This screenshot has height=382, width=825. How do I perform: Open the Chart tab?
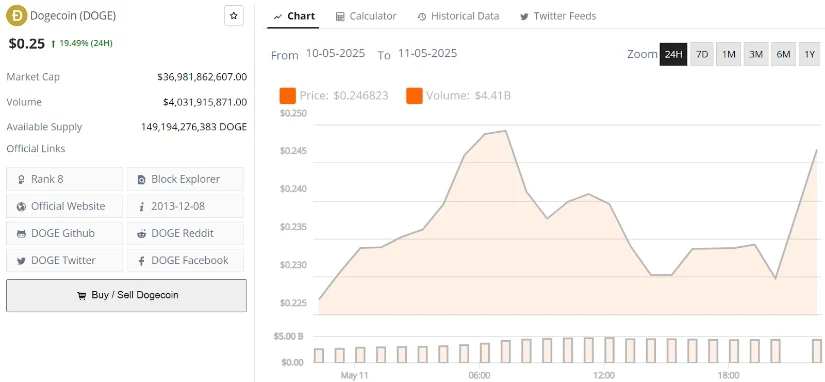[294, 16]
